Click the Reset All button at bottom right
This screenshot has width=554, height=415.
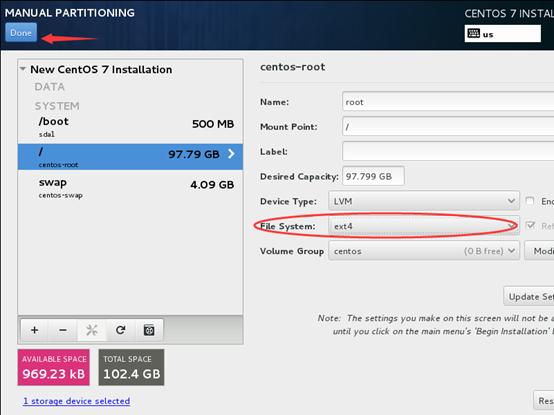point(544,401)
